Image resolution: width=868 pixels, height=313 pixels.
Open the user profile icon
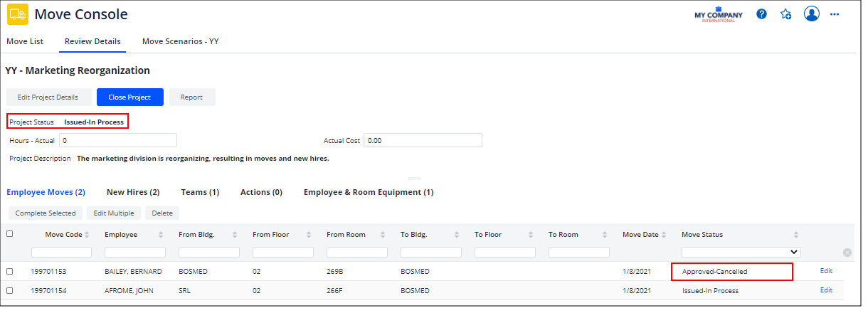[812, 14]
